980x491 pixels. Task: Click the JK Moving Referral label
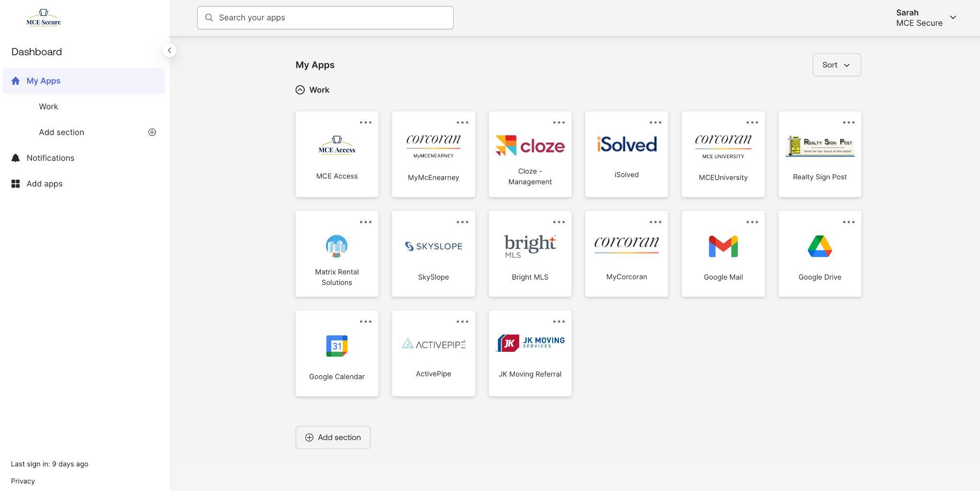click(530, 374)
